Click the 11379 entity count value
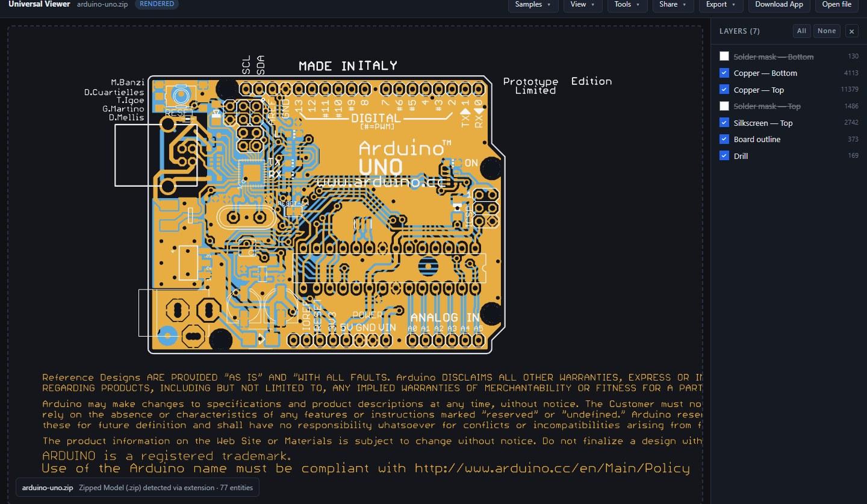Viewport: 867px width, 504px height. pos(850,90)
